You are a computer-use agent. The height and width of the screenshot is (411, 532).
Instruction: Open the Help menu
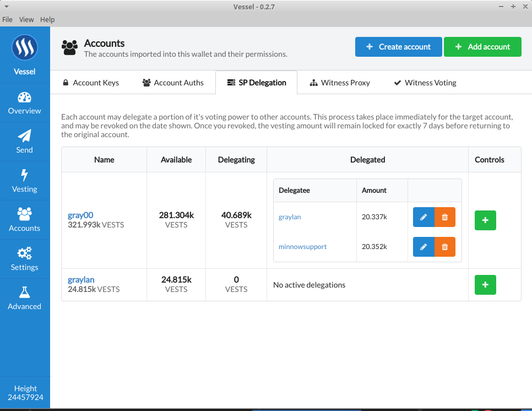pos(47,20)
